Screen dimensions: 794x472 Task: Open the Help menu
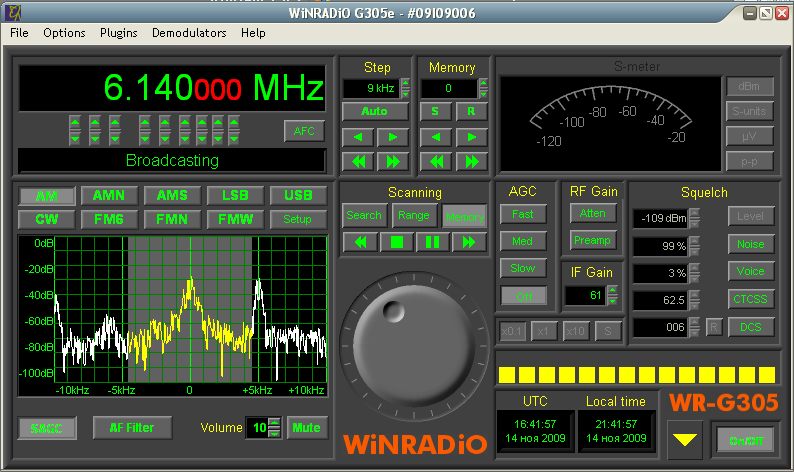(x=253, y=33)
